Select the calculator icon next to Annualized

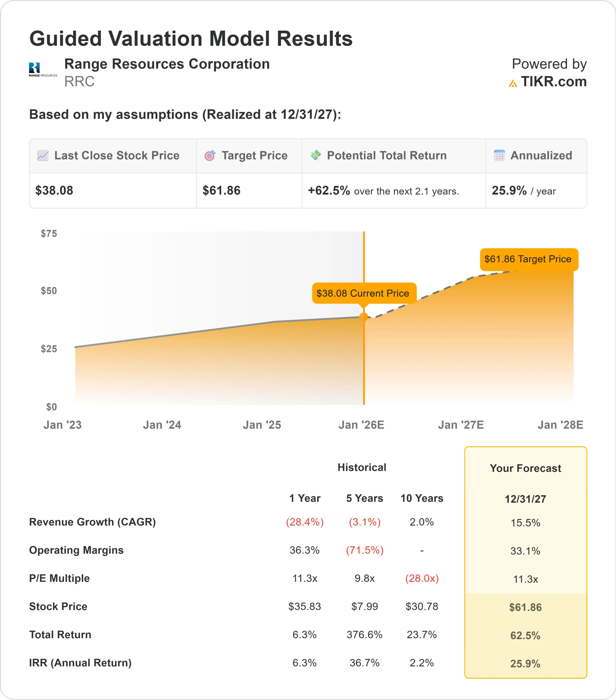click(499, 155)
